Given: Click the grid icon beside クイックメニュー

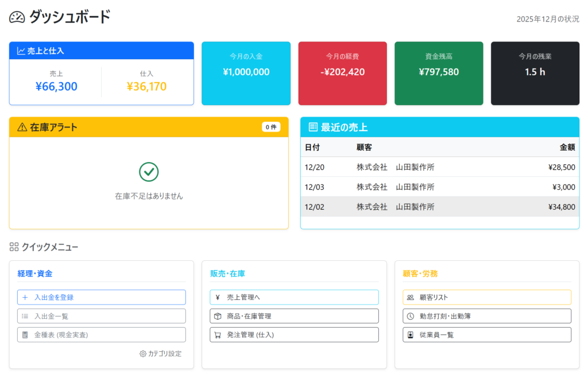Looking at the screenshot, I should [14, 247].
